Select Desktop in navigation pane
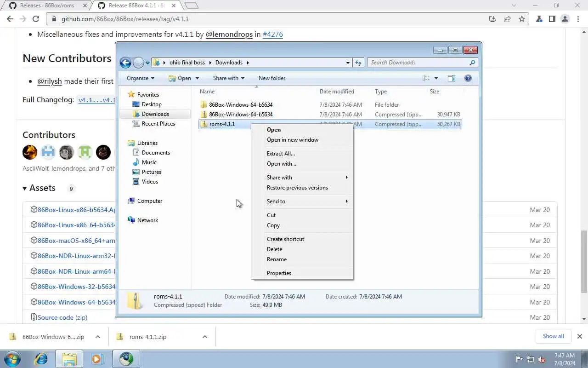 152,104
